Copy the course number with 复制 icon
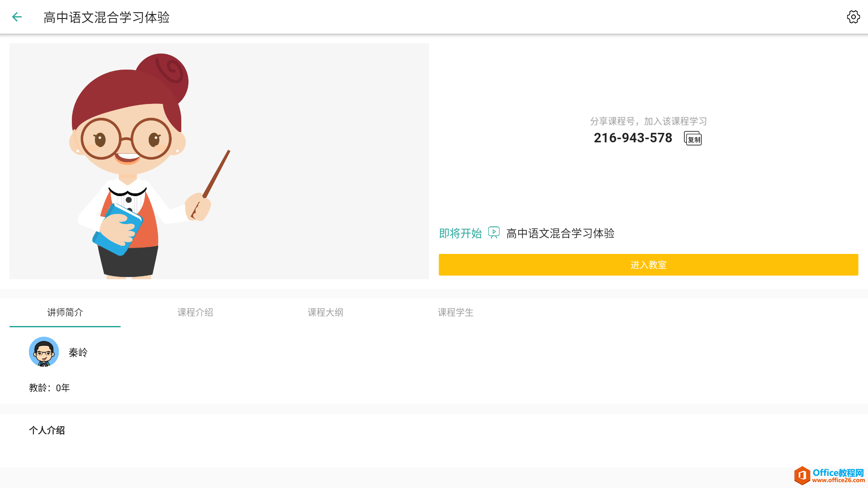The image size is (868, 488). click(x=693, y=138)
